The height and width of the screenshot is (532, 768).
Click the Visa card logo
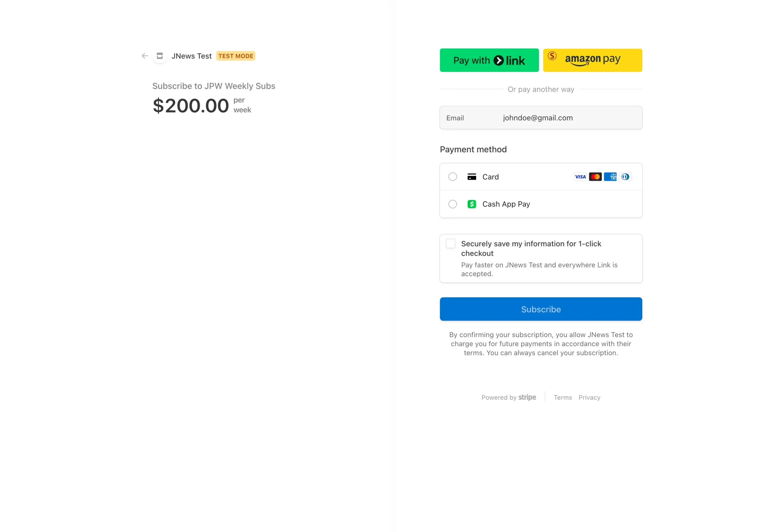click(x=580, y=177)
